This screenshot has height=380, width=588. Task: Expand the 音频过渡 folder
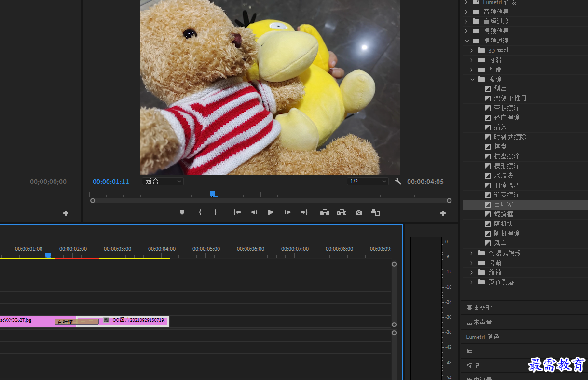(466, 21)
